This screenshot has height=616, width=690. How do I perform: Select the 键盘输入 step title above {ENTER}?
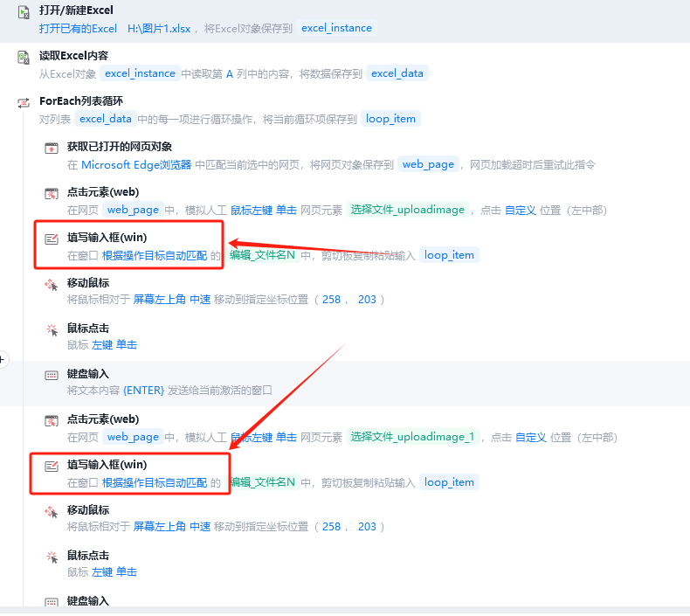point(88,374)
